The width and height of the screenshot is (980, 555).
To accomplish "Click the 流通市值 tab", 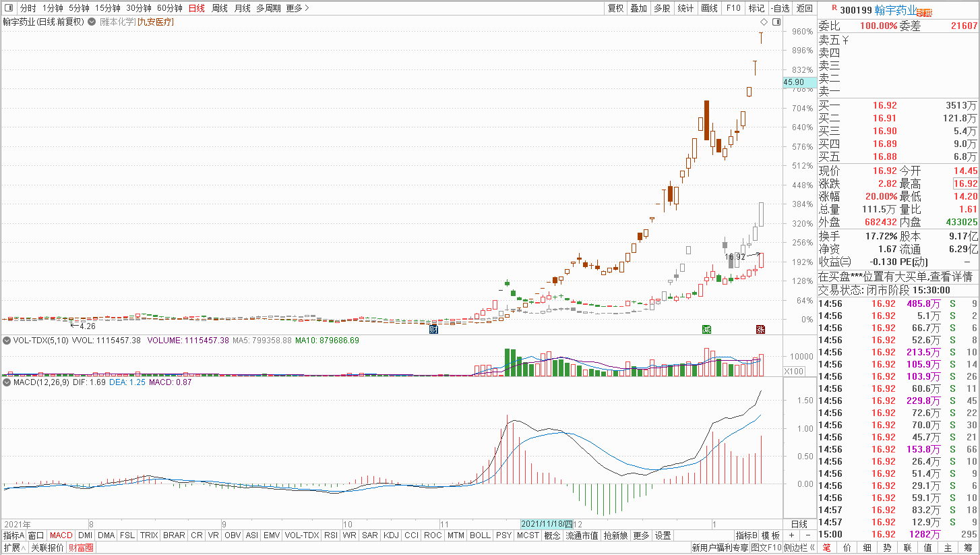I will pos(582,535).
